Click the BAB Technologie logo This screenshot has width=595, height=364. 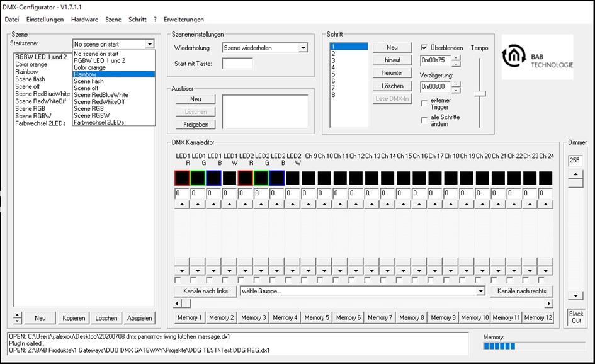click(537, 57)
